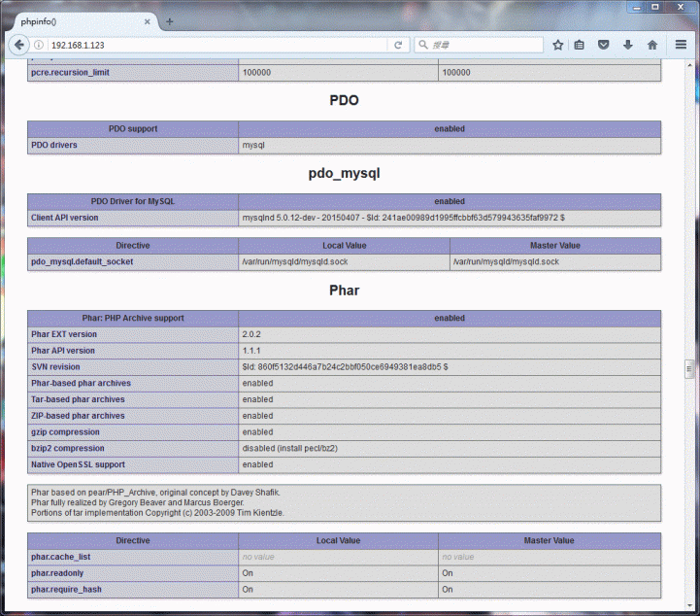700x616 pixels.
Task: Select the phar.require_hash directive
Action: point(66,590)
